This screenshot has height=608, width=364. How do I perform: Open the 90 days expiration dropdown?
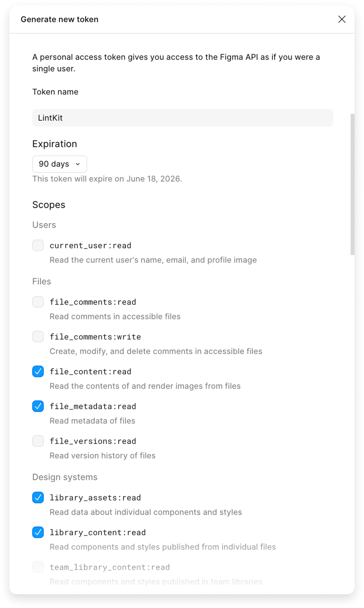59,164
